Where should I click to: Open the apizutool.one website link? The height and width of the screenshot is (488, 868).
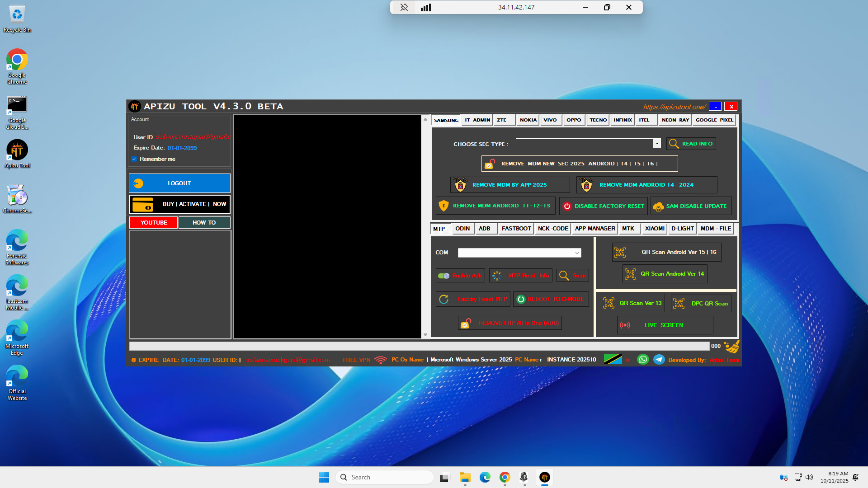(x=674, y=107)
